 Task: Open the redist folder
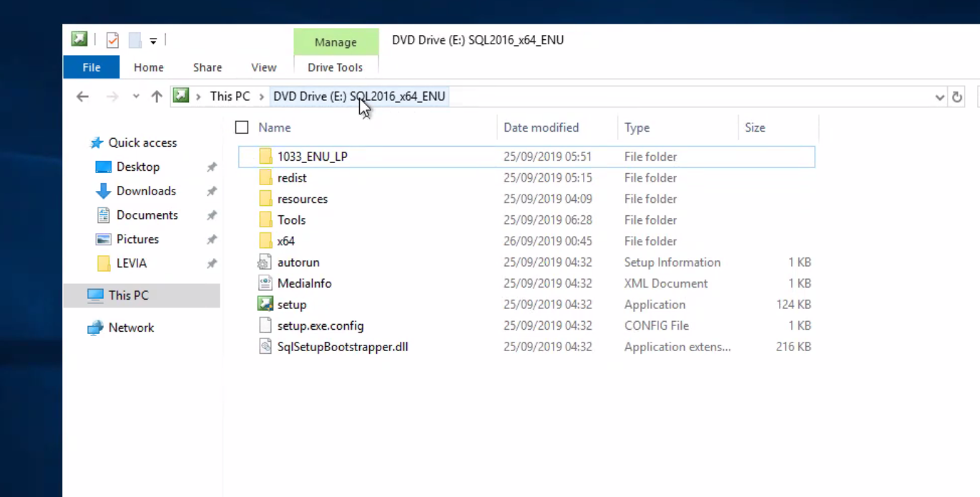(x=292, y=177)
